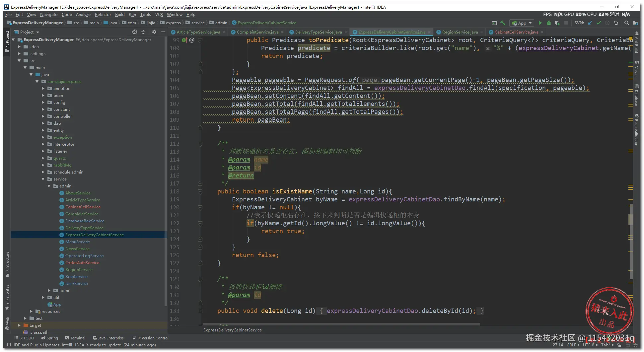Open the Terminal tool window
644x352 pixels.
[x=75, y=338]
